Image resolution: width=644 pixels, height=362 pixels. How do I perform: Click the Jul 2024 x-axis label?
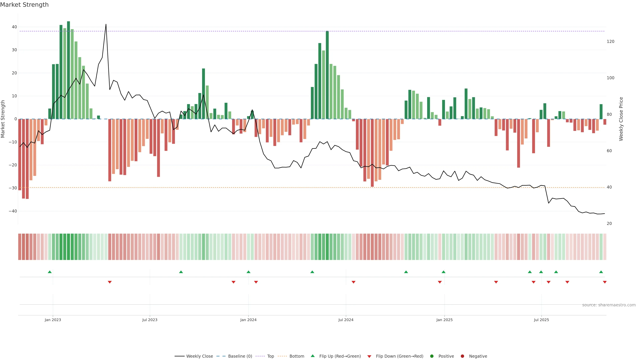click(x=346, y=320)
